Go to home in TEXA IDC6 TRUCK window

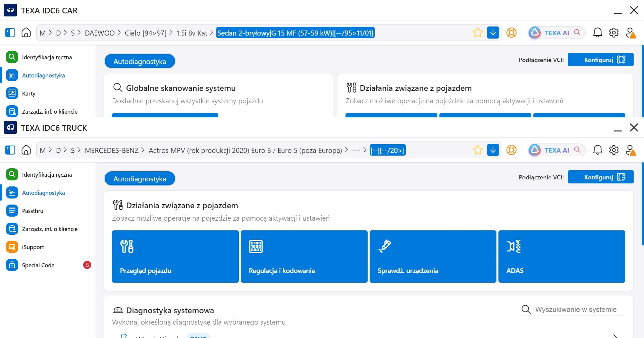click(x=26, y=150)
